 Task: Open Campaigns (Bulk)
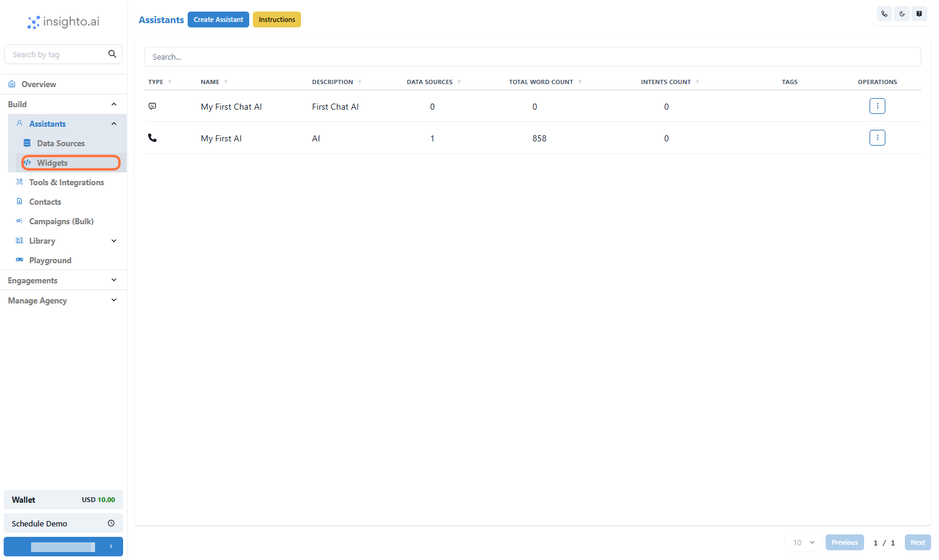(x=61, y=221)
